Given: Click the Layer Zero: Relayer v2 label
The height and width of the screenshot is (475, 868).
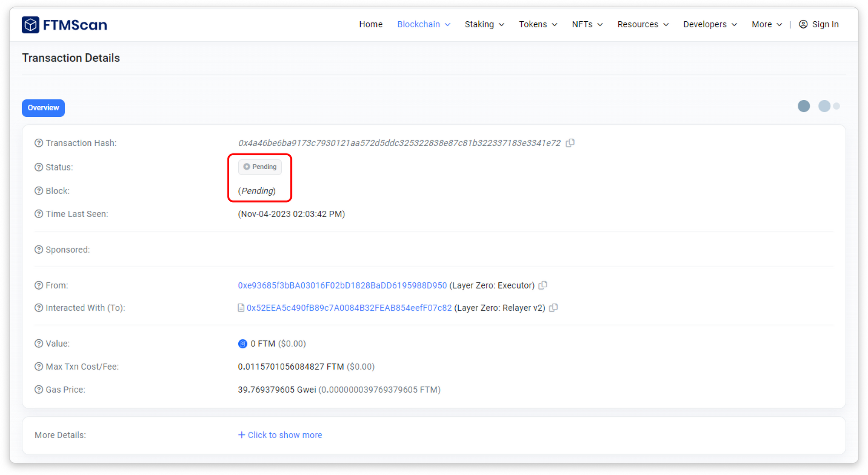Looking at the screenshot, I should [500, 308].
